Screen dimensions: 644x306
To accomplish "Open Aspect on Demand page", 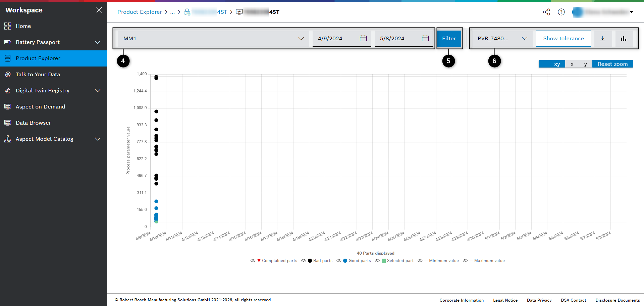I will coord(54,106).
